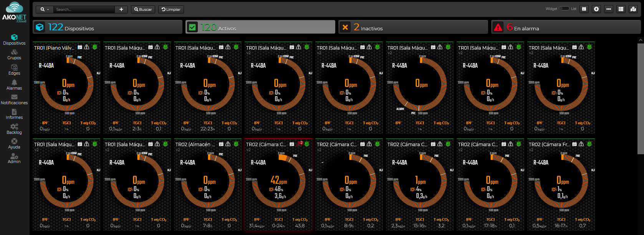The width and height of the screenshot is (644, 235).
Task: Go to Grupos in sidebar
Action: pyautogui.click(x=14, y=55)
